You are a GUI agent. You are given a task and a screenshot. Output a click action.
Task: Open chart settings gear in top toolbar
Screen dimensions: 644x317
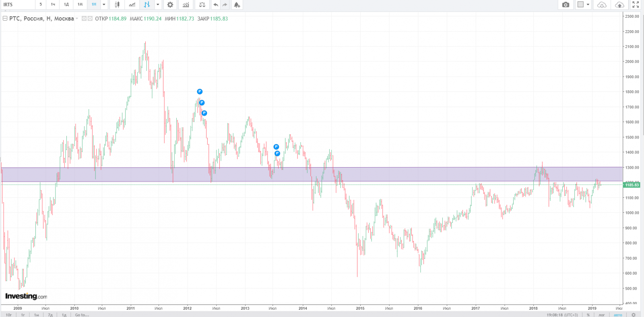click(x=170, y=5)
